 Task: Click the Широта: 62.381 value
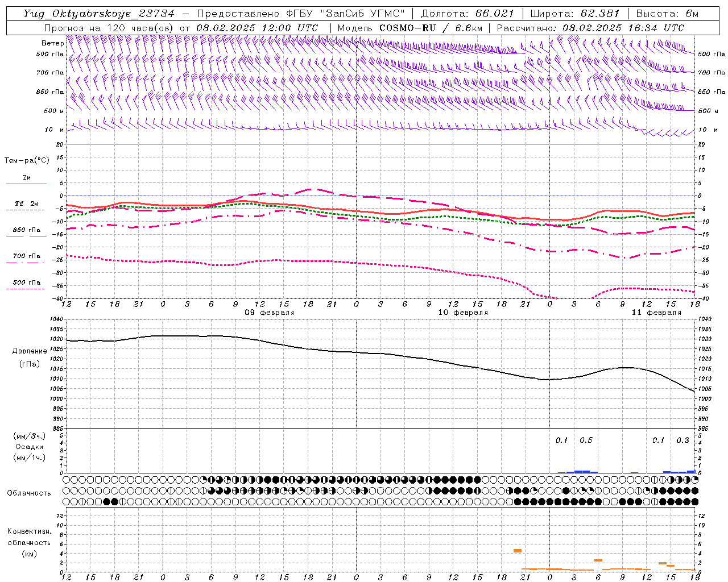click(574, 14)
